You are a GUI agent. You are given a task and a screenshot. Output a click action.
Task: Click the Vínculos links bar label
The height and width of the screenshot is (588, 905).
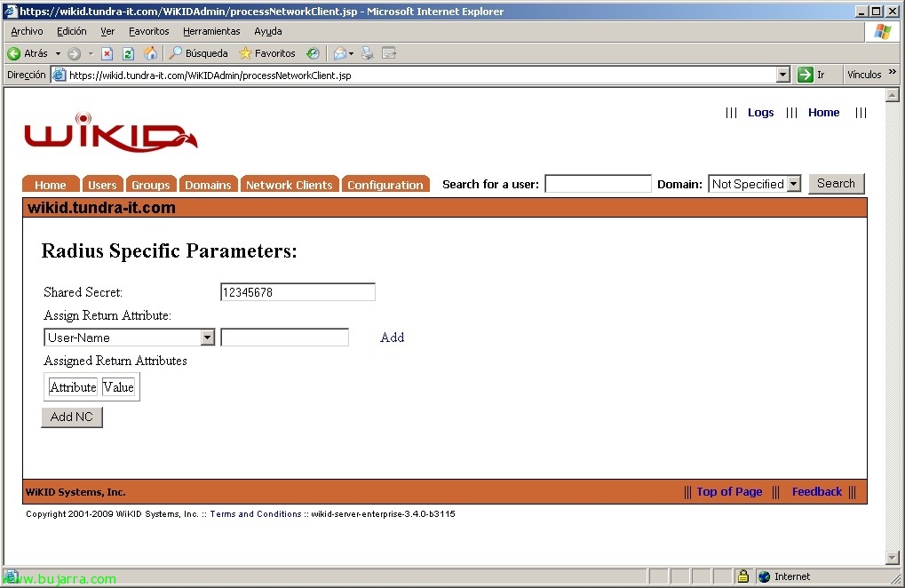point(864,75)
